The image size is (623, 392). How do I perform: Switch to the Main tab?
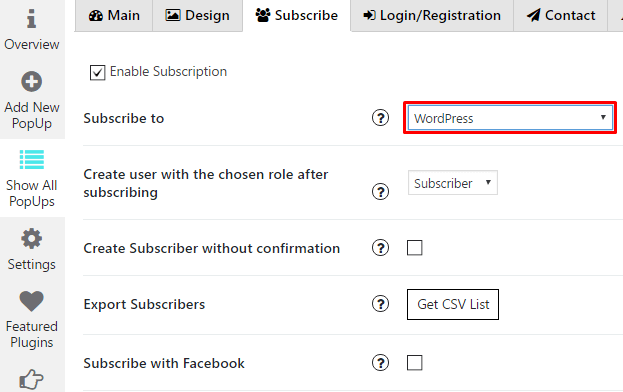(114, 15)
